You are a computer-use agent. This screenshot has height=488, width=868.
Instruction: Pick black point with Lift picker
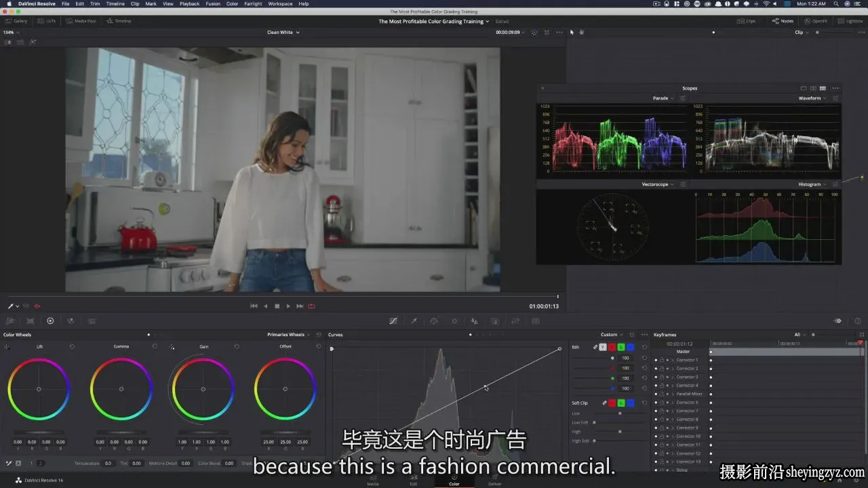tap(7, 347)
